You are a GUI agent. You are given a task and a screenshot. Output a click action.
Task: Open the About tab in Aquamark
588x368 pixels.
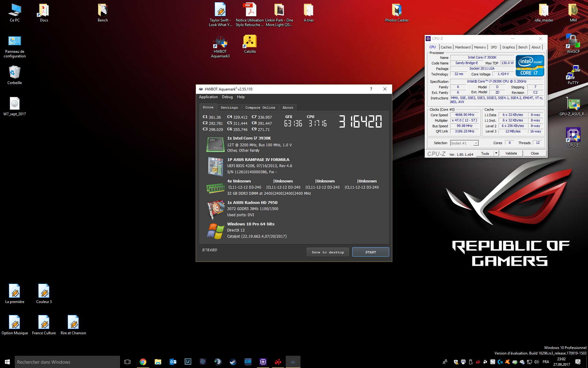[x=288, y=107]
